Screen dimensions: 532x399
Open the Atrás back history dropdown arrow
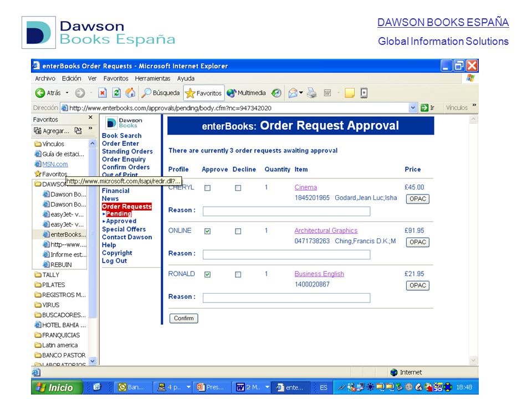[x=67, y=93]
